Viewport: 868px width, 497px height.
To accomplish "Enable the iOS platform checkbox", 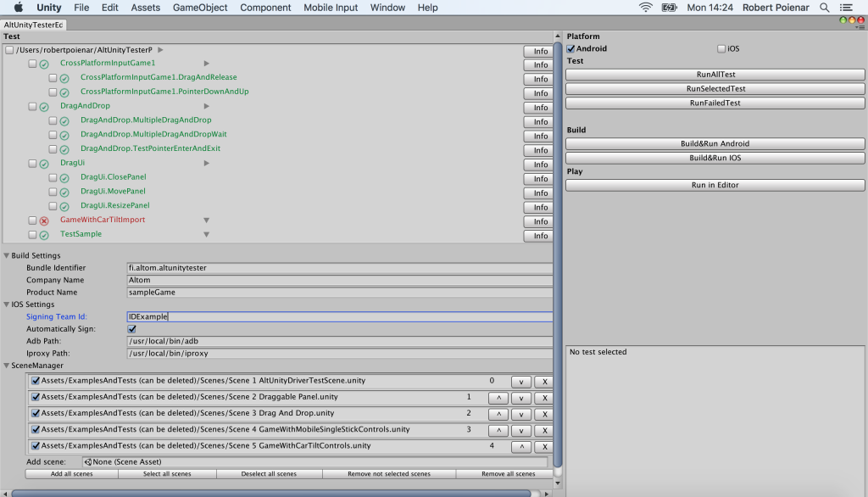I will click(x=721, y=48).
